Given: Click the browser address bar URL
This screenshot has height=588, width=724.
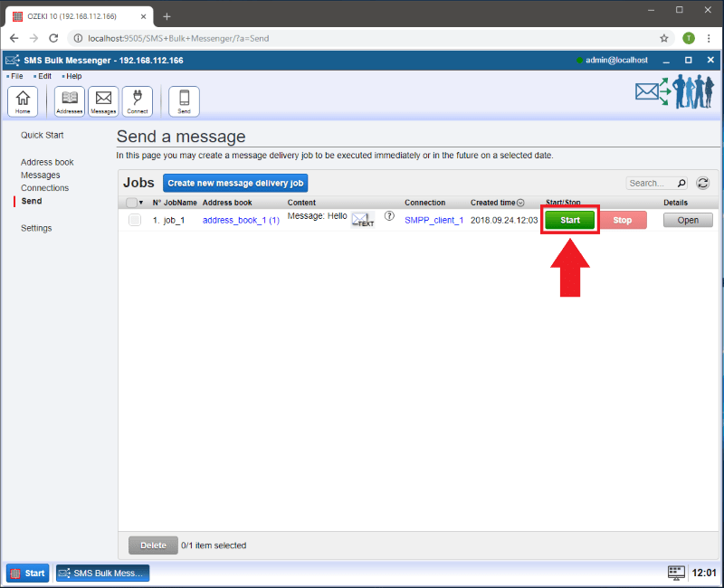Looking at the screenshot, I should [178, 38].
